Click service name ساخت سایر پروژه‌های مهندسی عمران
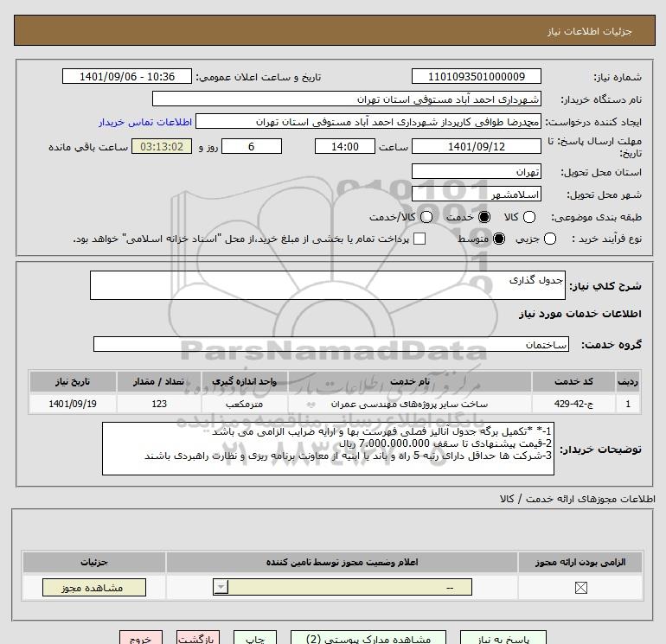The height and width of the screenshot is (644, 666). click(x=409, y=404)
